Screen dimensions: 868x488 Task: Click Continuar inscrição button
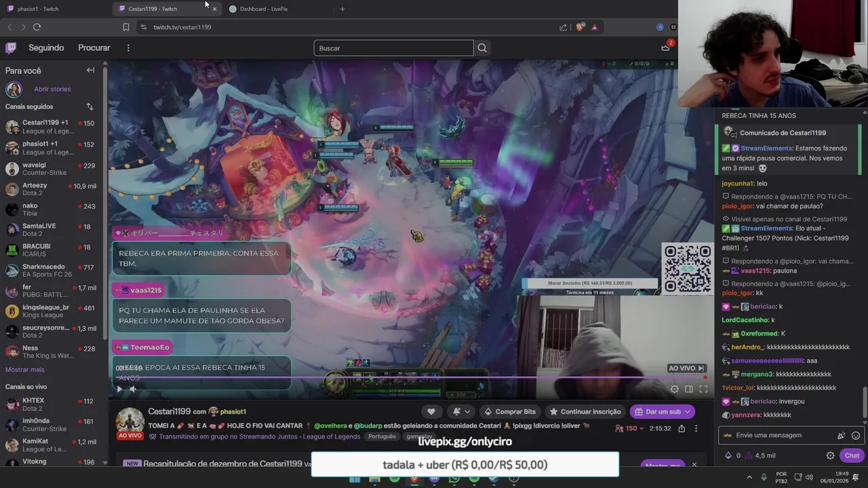point(585,411)
